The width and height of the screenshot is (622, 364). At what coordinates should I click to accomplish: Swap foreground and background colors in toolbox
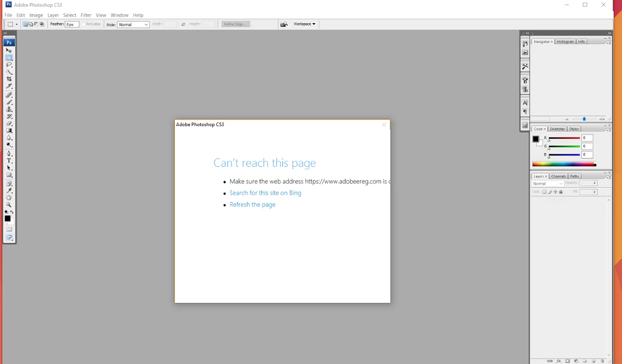click(12, 213)
